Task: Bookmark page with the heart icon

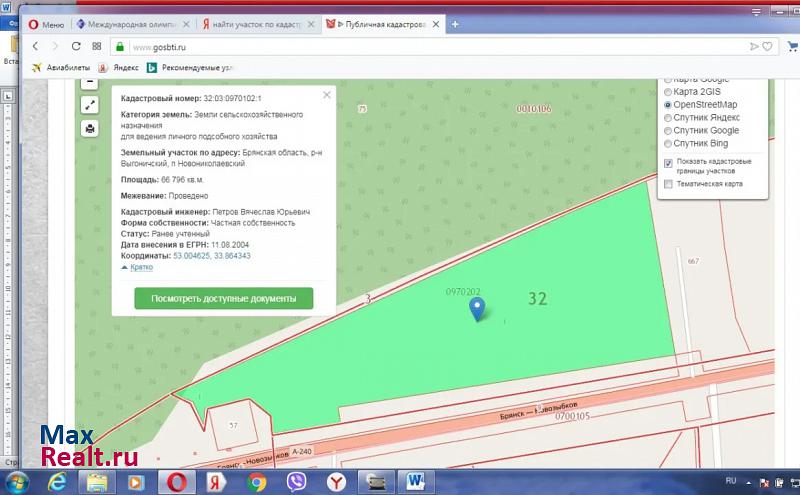Action: coord(767,46)
